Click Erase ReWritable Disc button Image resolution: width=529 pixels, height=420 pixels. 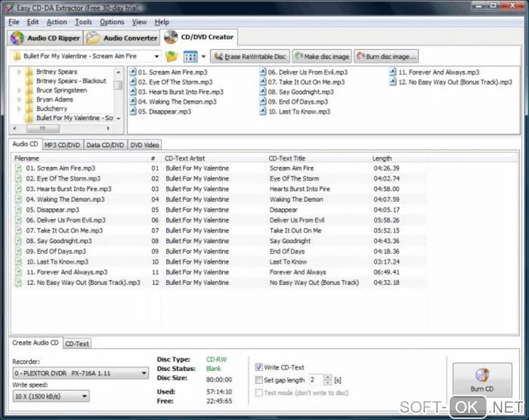click(x=250, y=57)
